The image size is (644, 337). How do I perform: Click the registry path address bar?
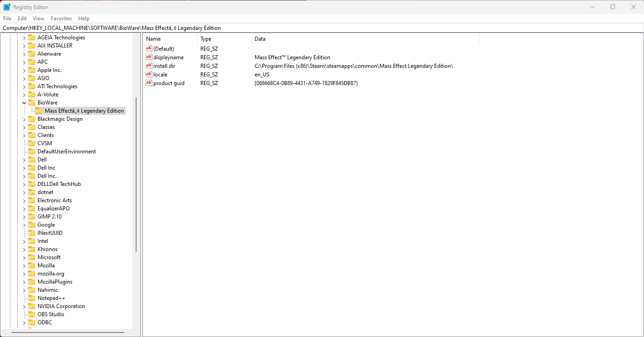322,28
